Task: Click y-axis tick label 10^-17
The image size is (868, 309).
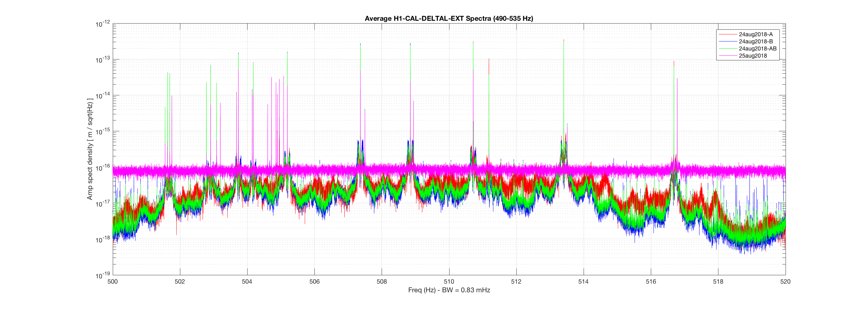Action: pos(103,204)
